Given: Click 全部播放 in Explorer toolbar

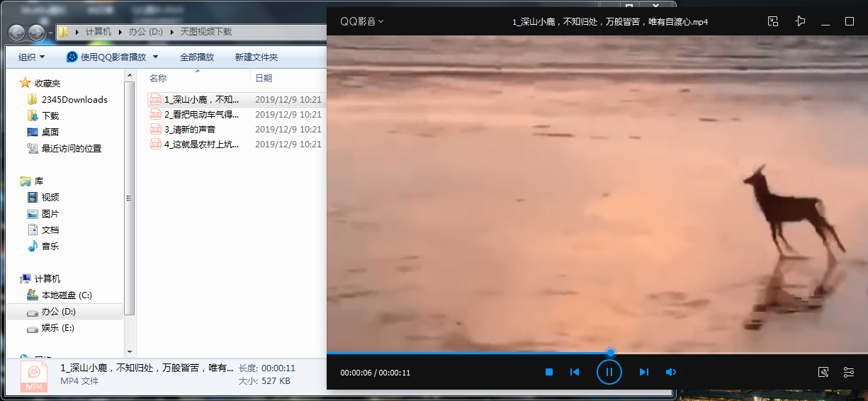Looking at the screenshot, I should [x=197, y=57].
